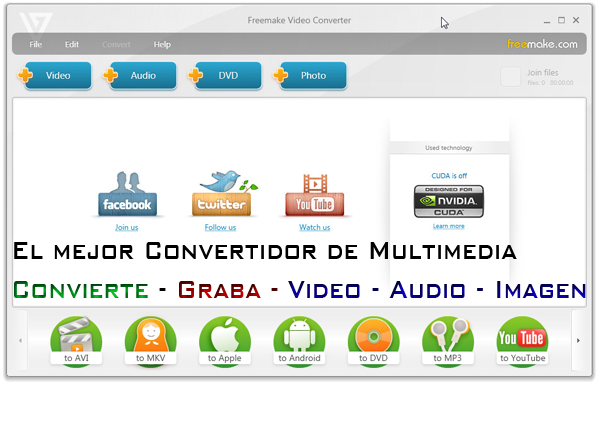600x431 pixels.
Task: Select the to MP3 output format
Action: coord(448,342)
